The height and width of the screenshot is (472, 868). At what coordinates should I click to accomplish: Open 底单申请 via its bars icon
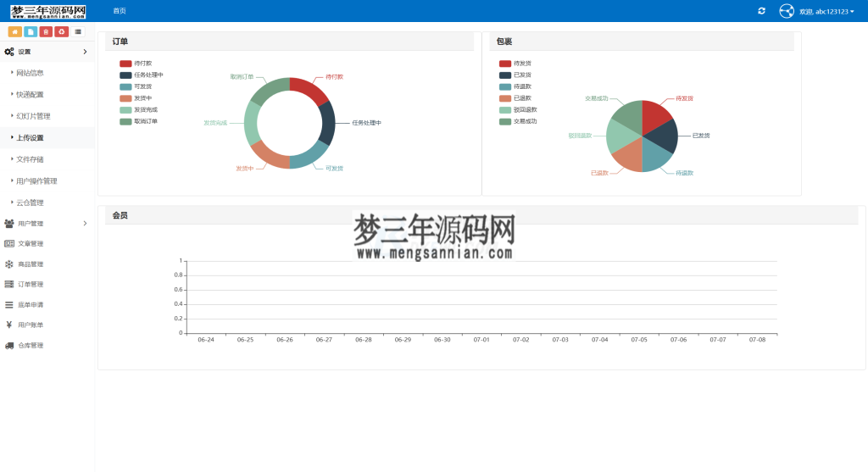9,304
